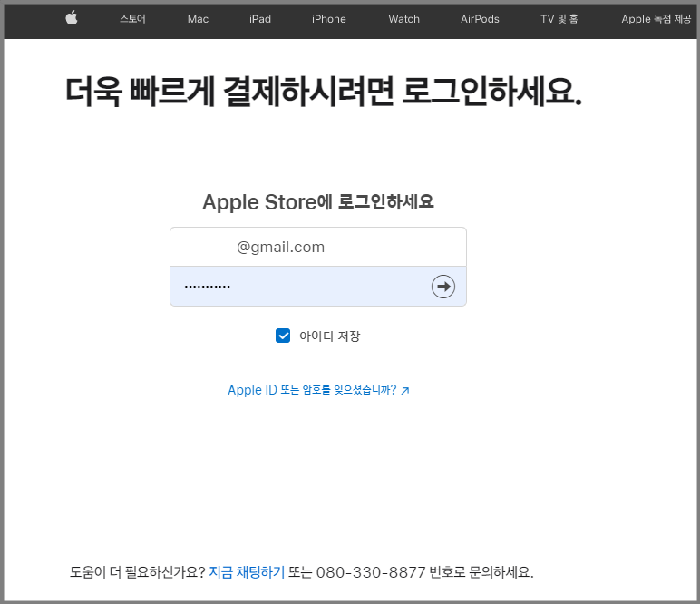The width and height of the screenshot is (700, 604).
Task: Open the iPad navigation item
Action: click(x=260, y=19)
